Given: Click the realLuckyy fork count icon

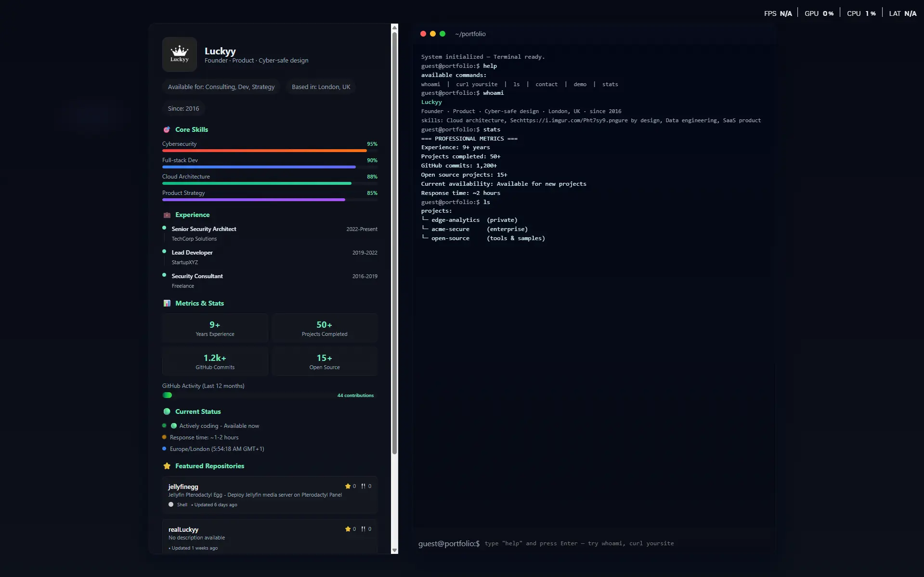Looking at the screenshot, I should click(x=363, y=529).
